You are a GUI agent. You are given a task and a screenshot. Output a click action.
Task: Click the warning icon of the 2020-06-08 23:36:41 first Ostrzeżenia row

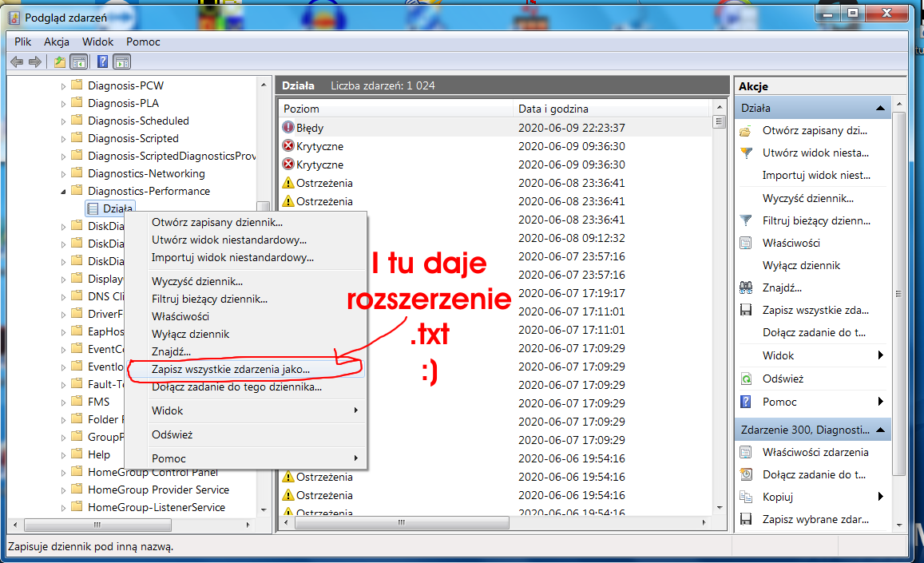[288, 183]
